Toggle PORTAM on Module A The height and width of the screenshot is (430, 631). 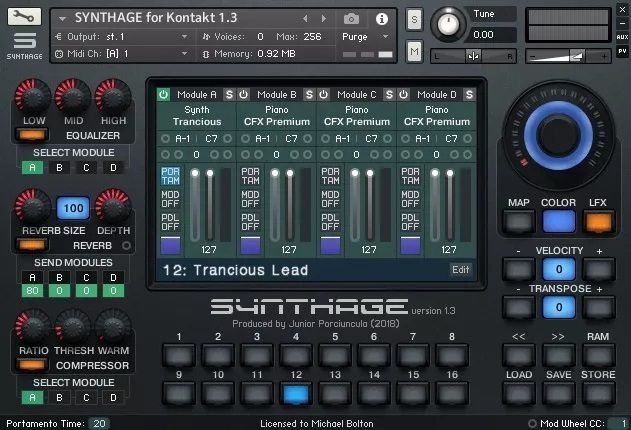(170, 176)
